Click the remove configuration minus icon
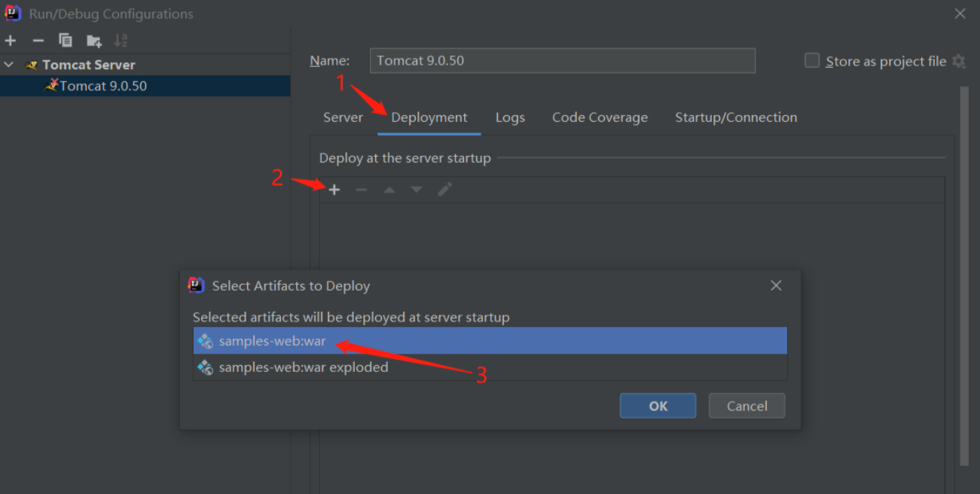The width and height of the screenshot is (980, 494). (38, 41)
